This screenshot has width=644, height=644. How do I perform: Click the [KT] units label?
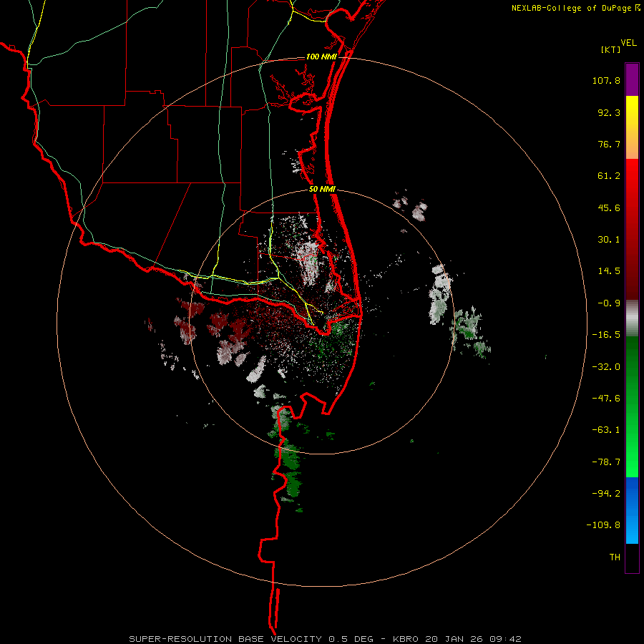611,49
